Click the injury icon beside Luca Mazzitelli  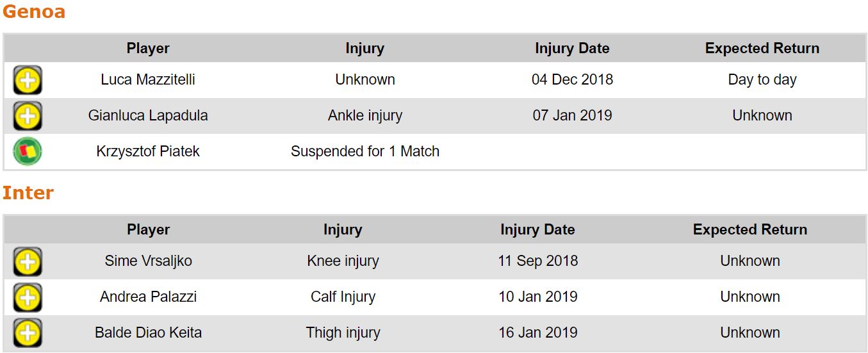point(28,80)
